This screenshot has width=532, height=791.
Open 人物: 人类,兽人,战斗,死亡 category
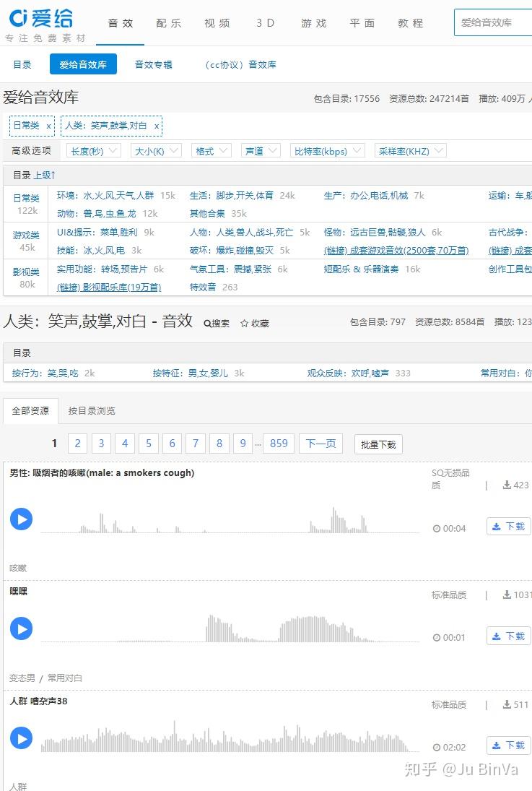tap(241, 233)
